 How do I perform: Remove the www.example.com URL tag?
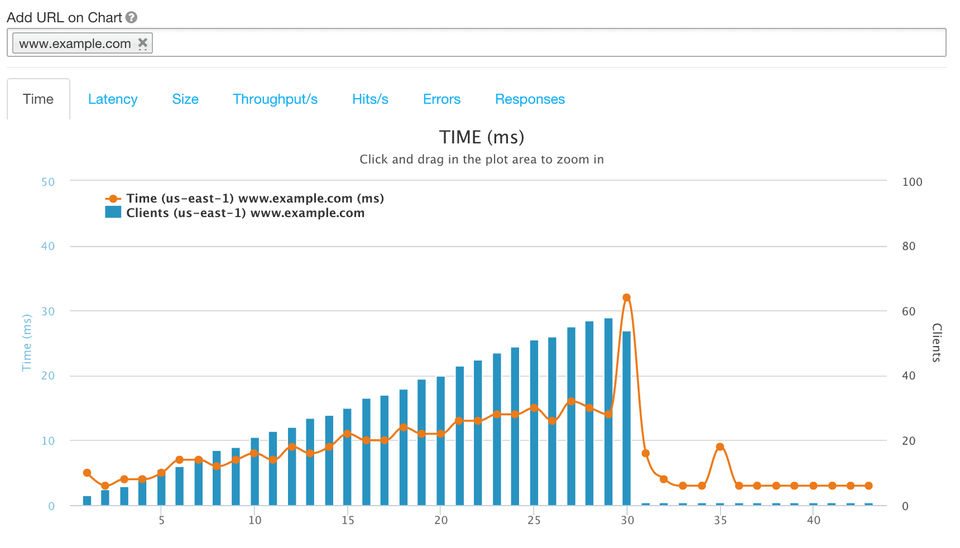point(142,43)
